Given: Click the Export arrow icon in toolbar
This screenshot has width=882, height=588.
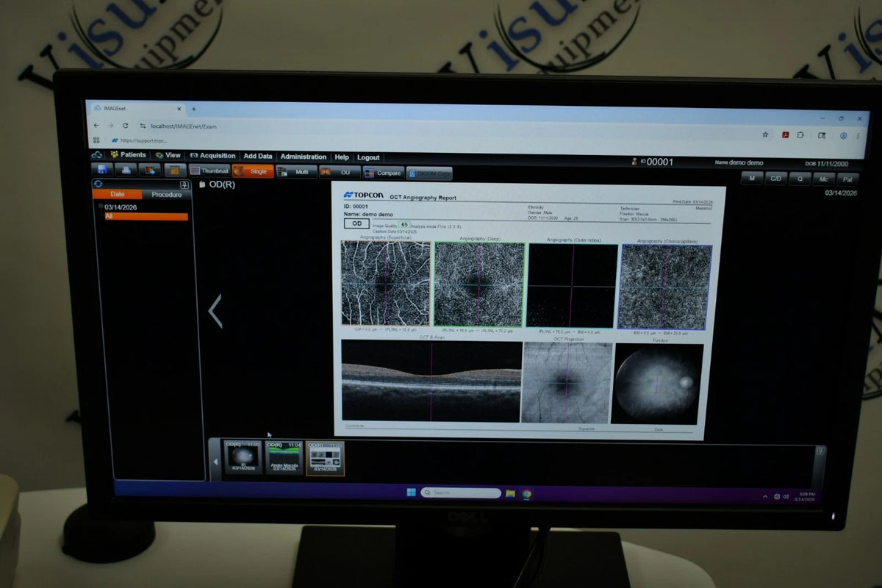Looking at the screenshot, I should pos(150,170).
